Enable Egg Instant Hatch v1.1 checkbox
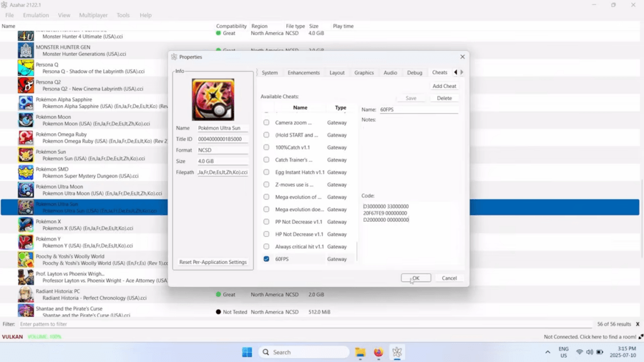644x362 pixels. click(266, 172)
